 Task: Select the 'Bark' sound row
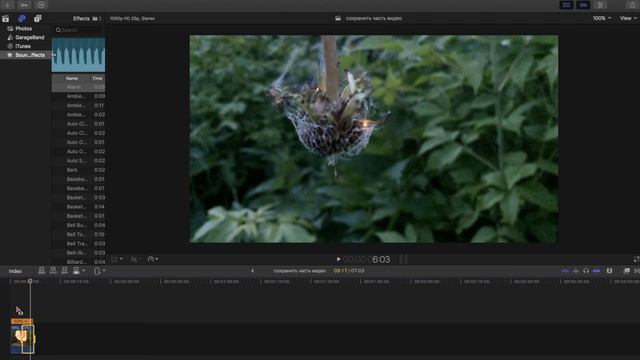[x=78, y=170]
